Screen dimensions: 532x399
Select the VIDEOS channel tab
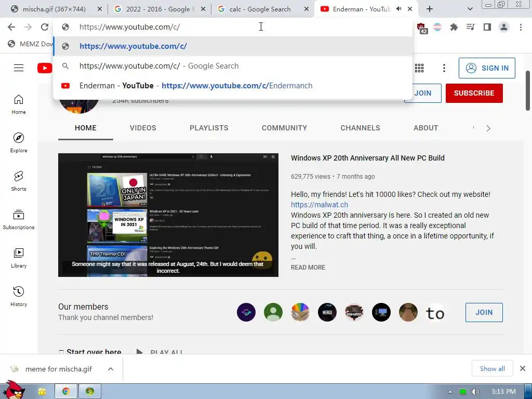point(143,128)
